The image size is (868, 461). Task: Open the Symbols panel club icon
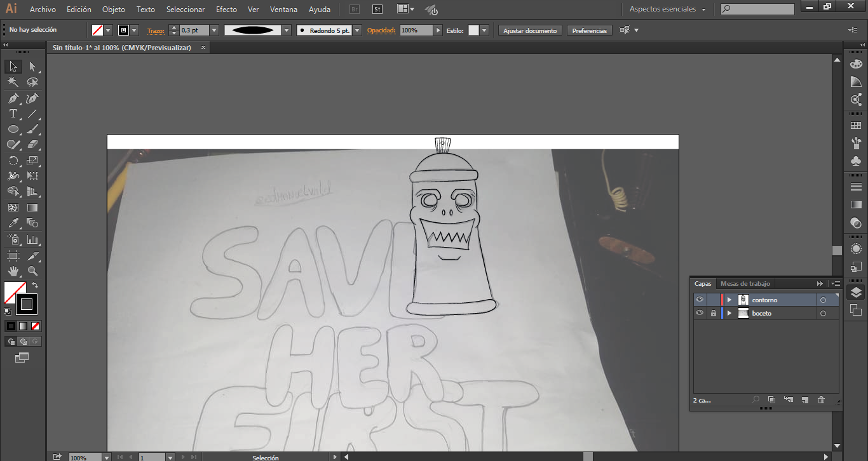click(x=856, y=161)
